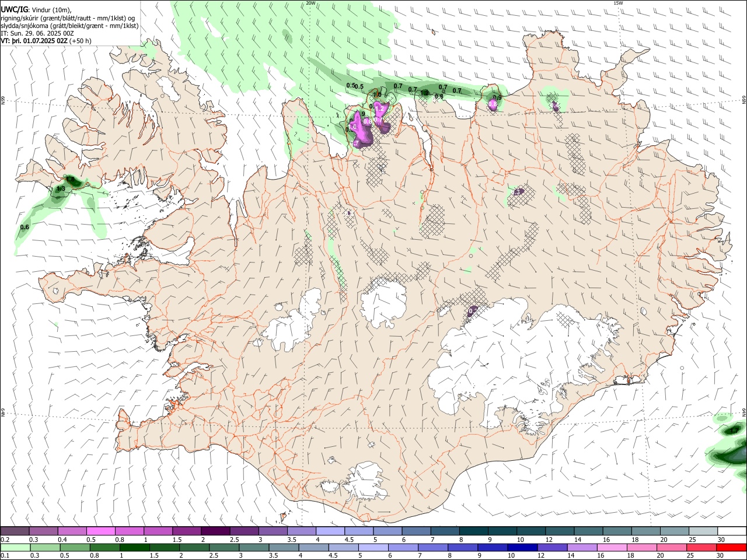Click the 'Vindur (10m)' header text
This screenshot has height=560, width=747.
(x=52, y=10)
